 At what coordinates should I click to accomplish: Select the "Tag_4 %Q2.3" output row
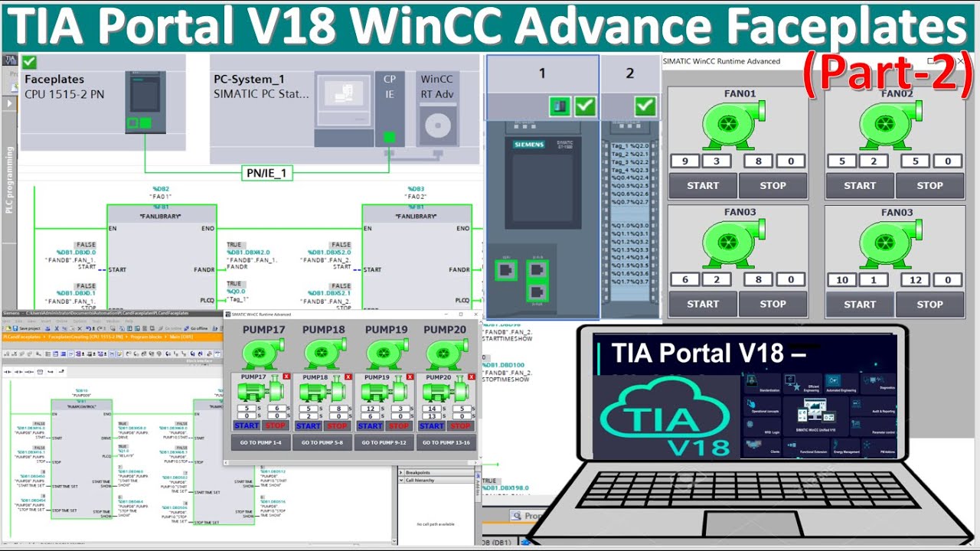(630, 170)
